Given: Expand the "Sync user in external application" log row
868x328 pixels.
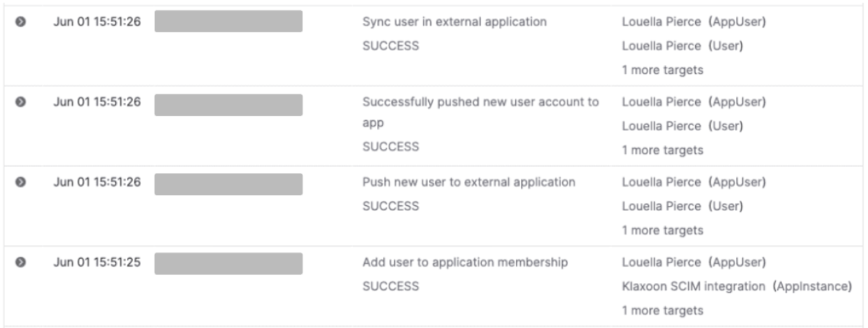Looking at the screenshot, I should (20, 22).
